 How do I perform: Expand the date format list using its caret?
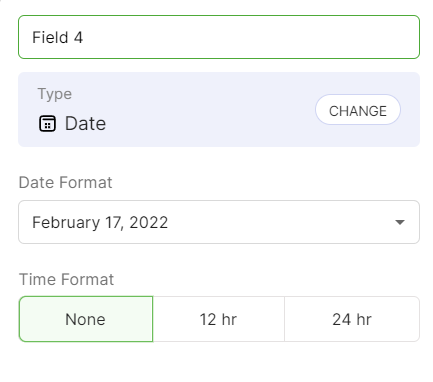coord(400,222)
